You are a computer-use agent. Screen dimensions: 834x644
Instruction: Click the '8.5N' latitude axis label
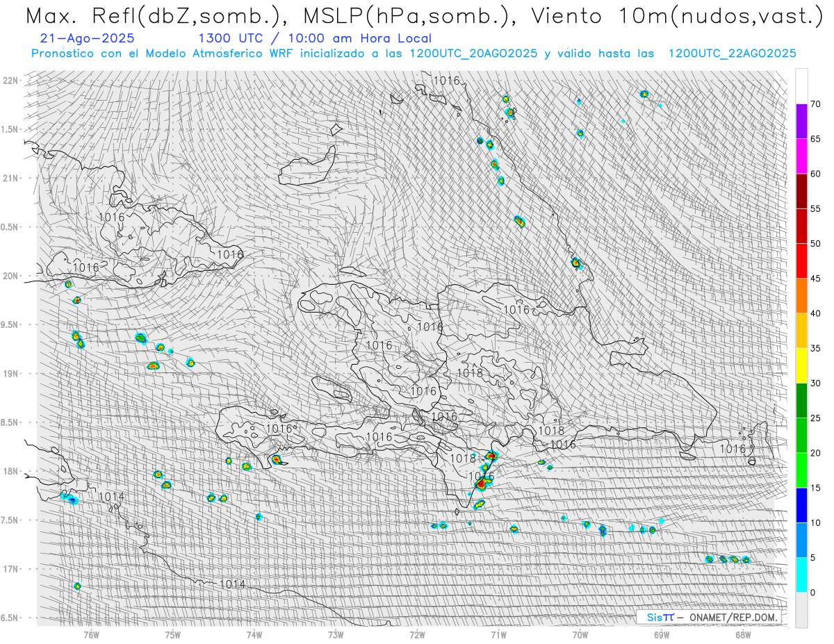coord(10,422)
